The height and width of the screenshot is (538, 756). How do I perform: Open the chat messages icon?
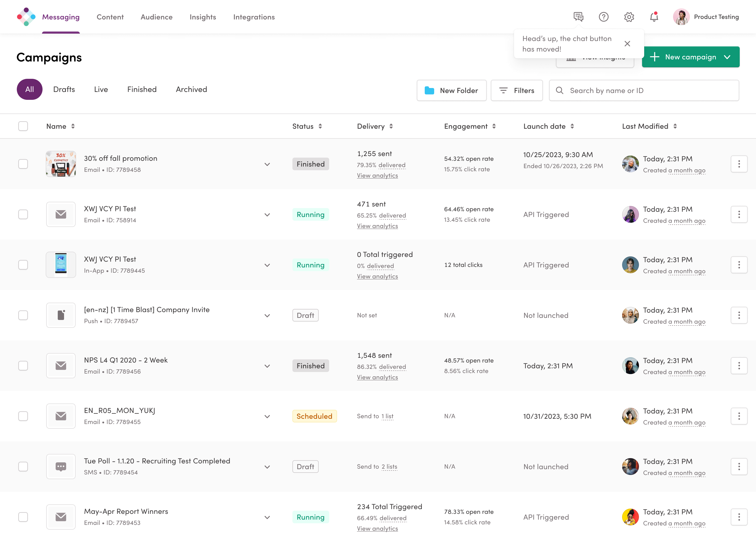tap(578, 17)
